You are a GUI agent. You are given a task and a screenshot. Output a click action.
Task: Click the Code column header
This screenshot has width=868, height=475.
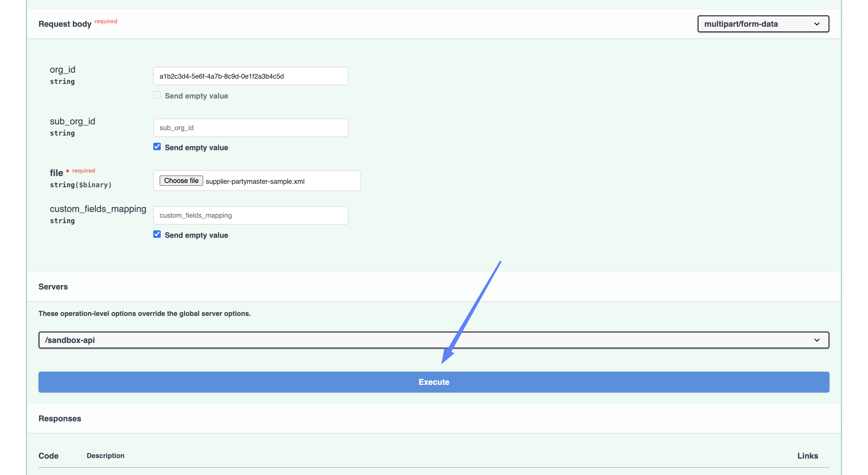(49, 456)
